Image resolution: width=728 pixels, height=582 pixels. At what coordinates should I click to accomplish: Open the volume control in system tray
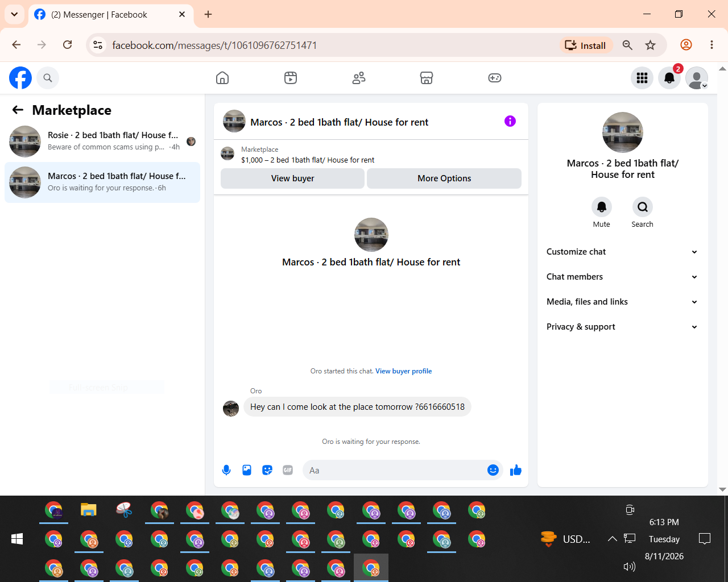point(629,567)
